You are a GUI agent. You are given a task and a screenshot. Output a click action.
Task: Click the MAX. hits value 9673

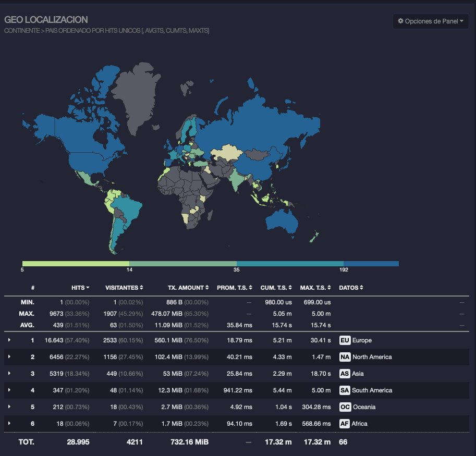[56, 314]
